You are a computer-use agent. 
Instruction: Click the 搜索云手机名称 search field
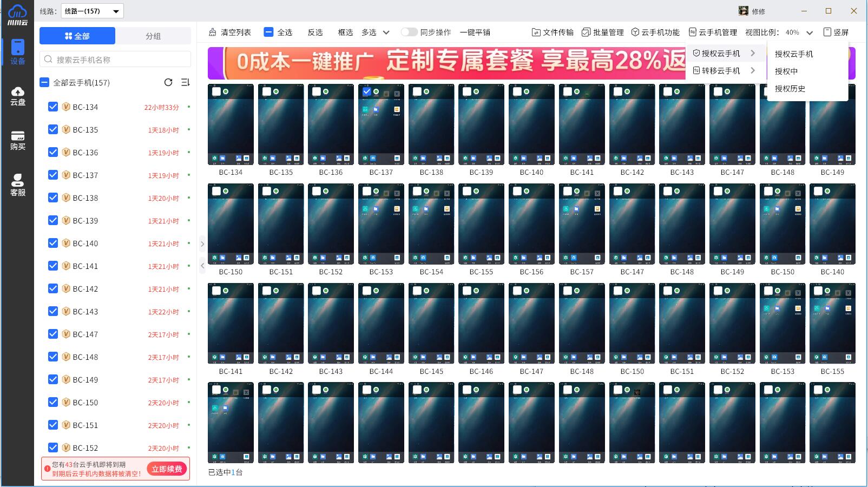[115, 60]
